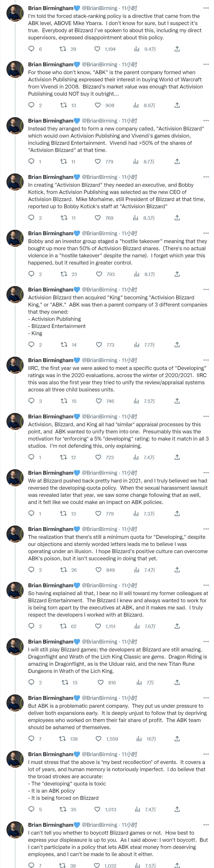Open more options on the boycott tweet
214x868 pixels.
tap(206, 824)
